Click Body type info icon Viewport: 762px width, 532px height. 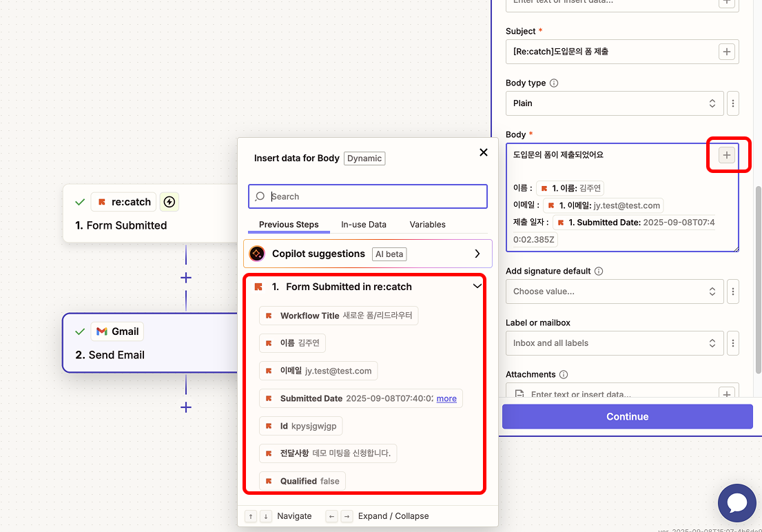(554, 83)
